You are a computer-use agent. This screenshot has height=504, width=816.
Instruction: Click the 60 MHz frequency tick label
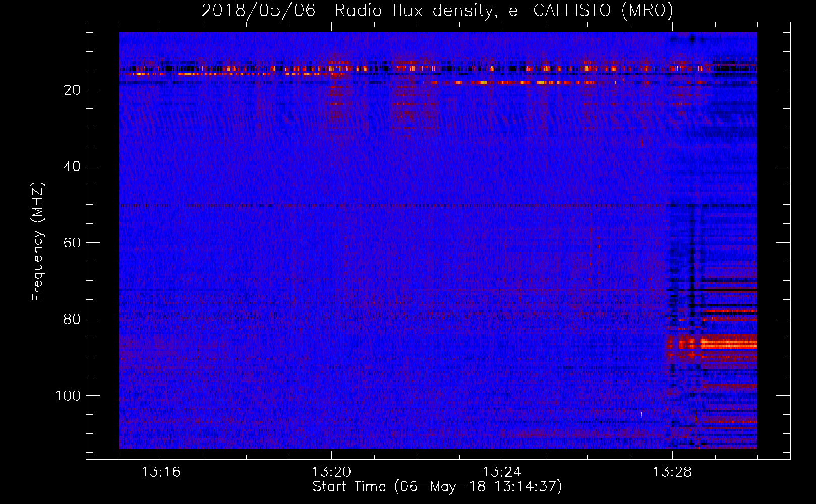click(72, 243)
